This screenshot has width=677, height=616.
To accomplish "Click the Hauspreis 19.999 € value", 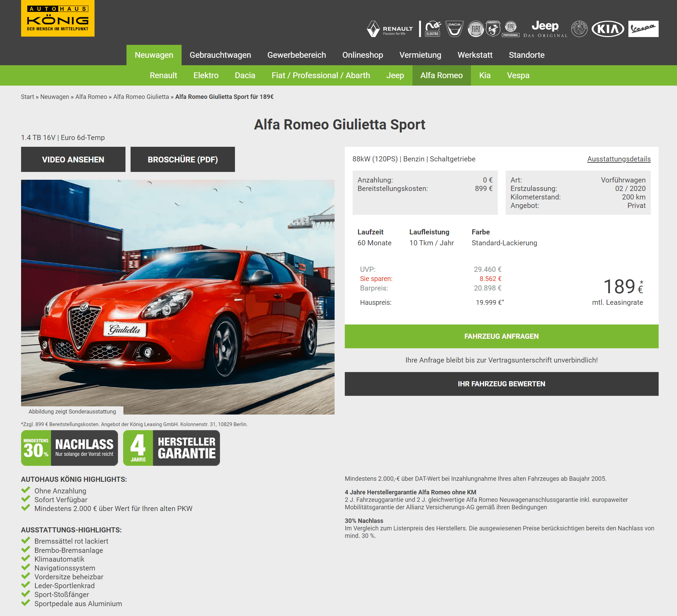I will (x=490, y=302).
